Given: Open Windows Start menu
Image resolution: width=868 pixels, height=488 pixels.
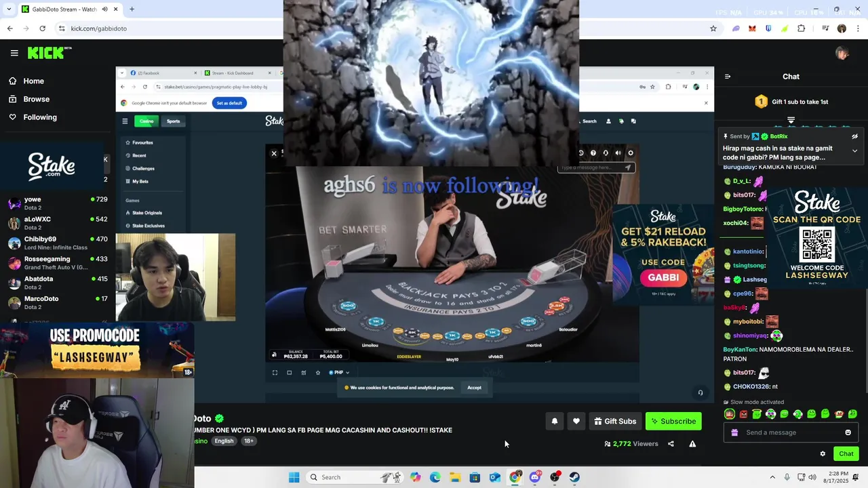Looking at the screenshot, I should [294, 477].
